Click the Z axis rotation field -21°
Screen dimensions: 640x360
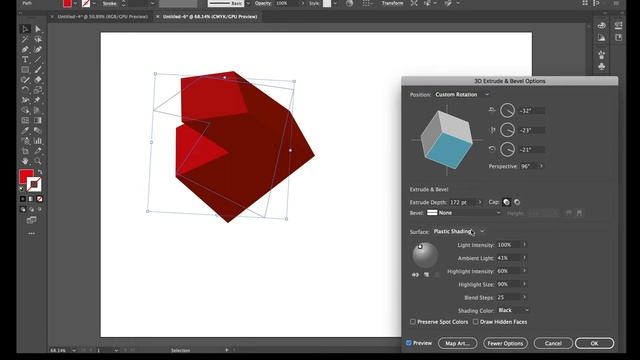(x=532, y=150)
